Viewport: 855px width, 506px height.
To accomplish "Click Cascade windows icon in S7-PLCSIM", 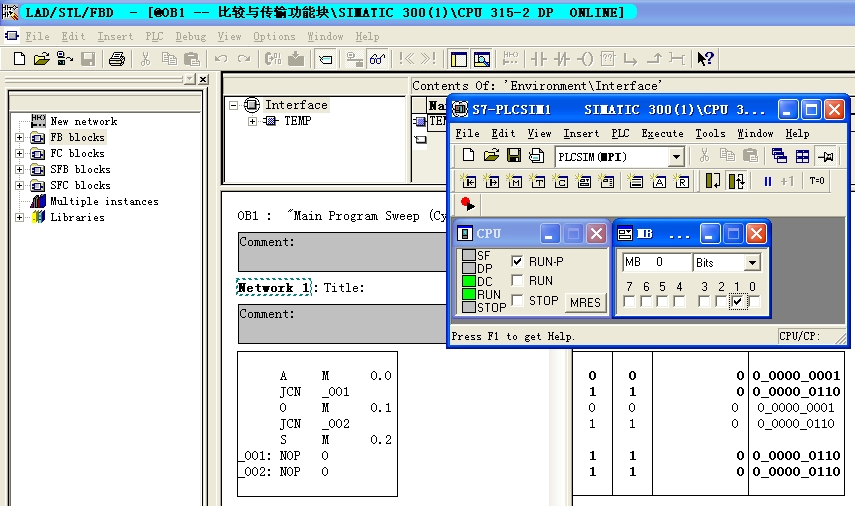I will coord(779,156).
